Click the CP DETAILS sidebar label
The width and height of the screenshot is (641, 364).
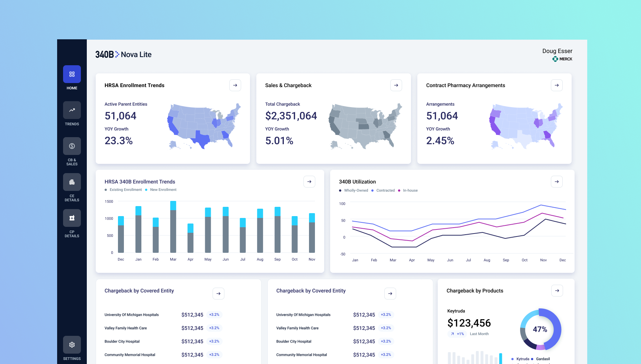coord(72,234)
